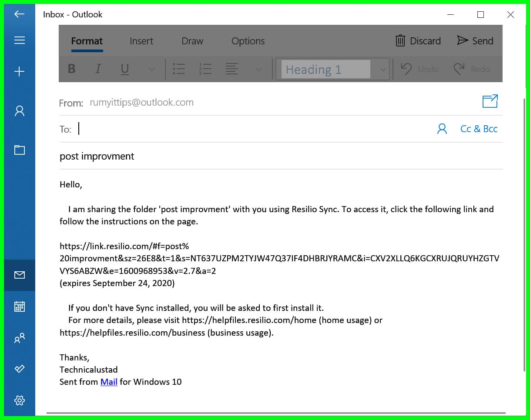Click the Resilio share link text
Image resolution: width=530 pixels, height=420 pixels.
point(279,258)
